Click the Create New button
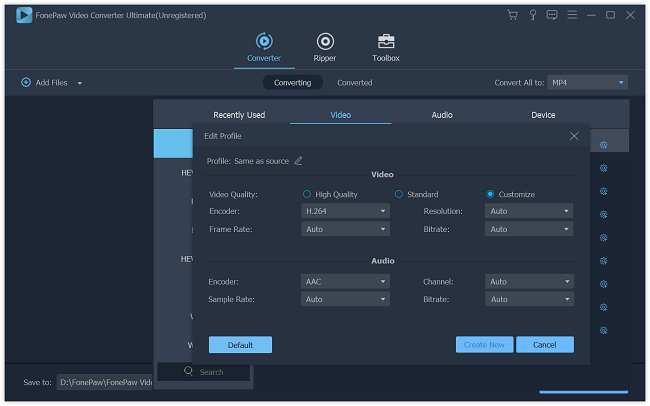The width and height of the screenshot is (650, 406). coord(484,345)
